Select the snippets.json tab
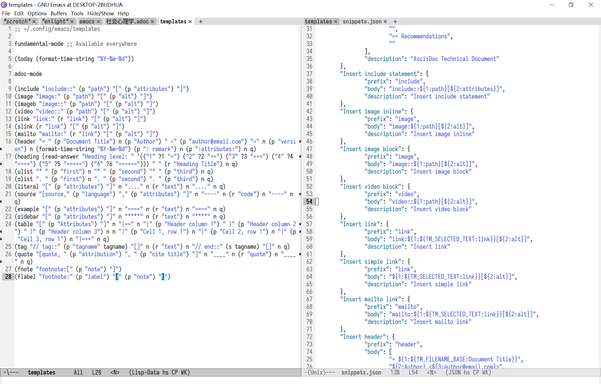Screen dimensions: 601x384 click(362, 21)
